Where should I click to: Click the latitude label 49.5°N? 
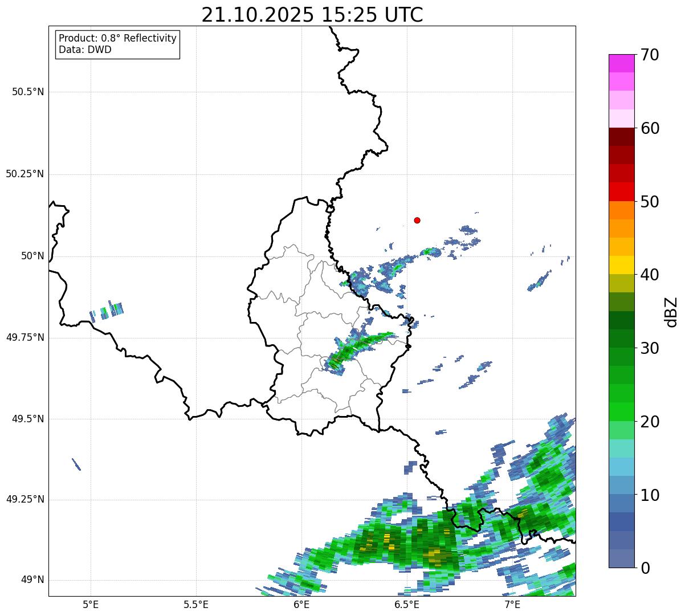(28, 419)
